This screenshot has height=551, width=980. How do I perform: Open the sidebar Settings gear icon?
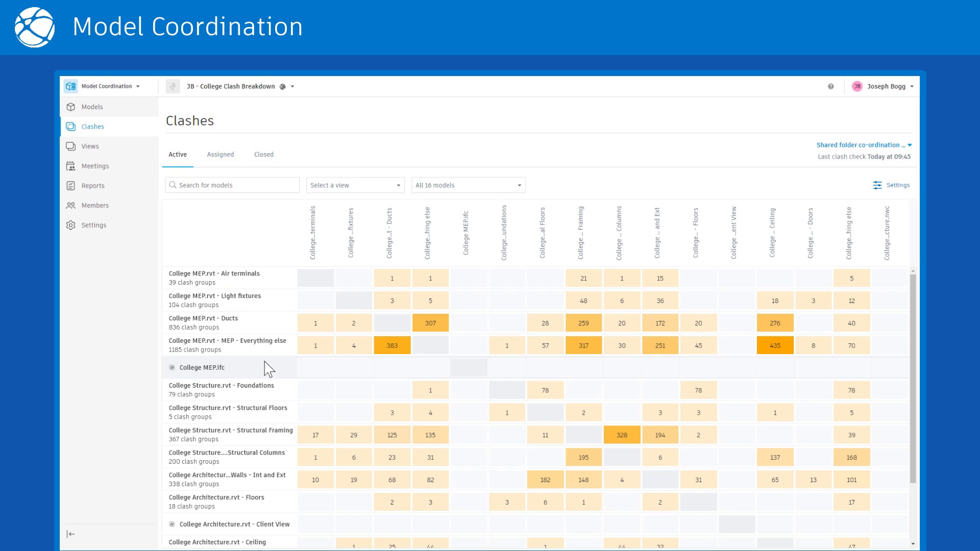(71, 225)
